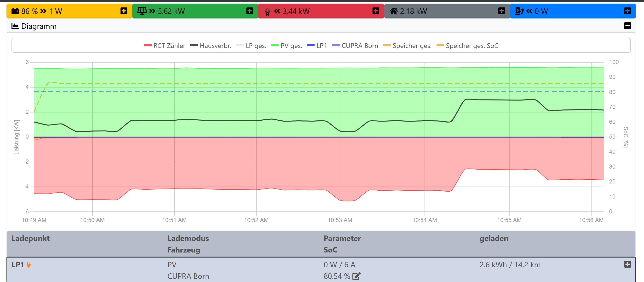Click the house consumption icon

click(393, 11)
